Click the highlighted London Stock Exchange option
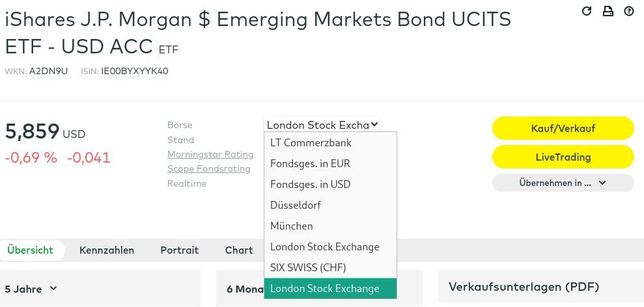 [324, 288]
